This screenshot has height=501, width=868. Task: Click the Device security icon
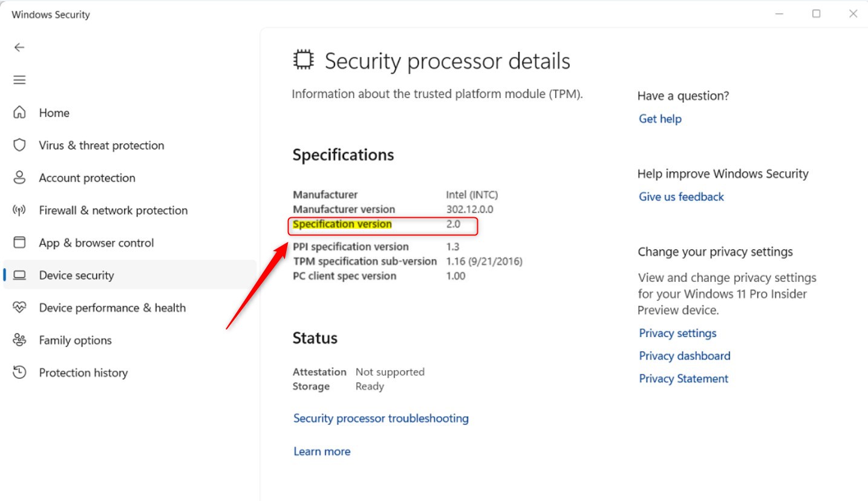(19, 275)
